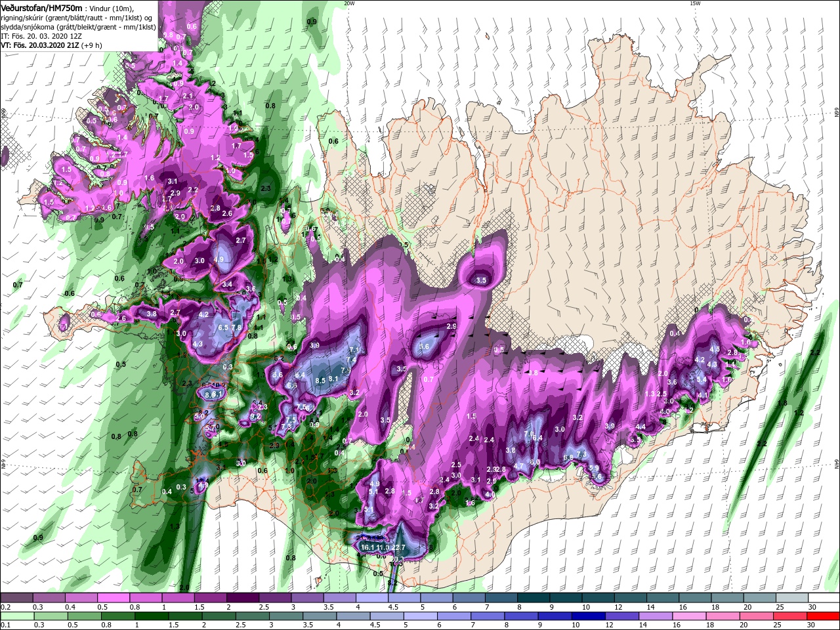Click the top legend swatch between 2 and 2.5
840x630 pixels.
pos(242,598)
